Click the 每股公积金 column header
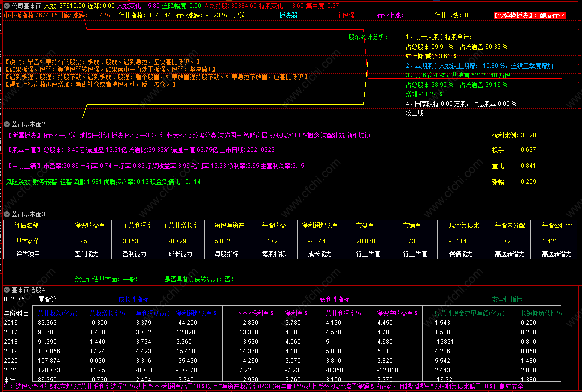Viewport: 582px width, 392px height. (557, 226)
